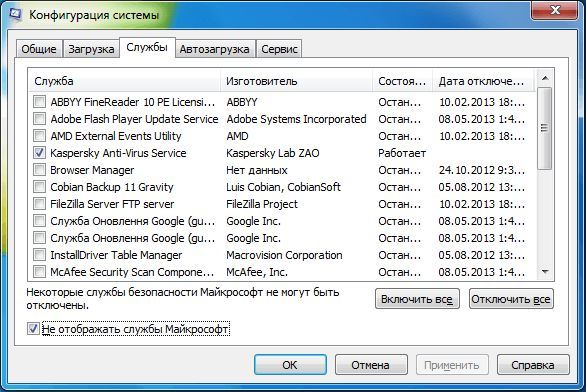This screenshot has width=586, height=392.
Task: Click the "Работает" status cell
Action: [402, 153]
